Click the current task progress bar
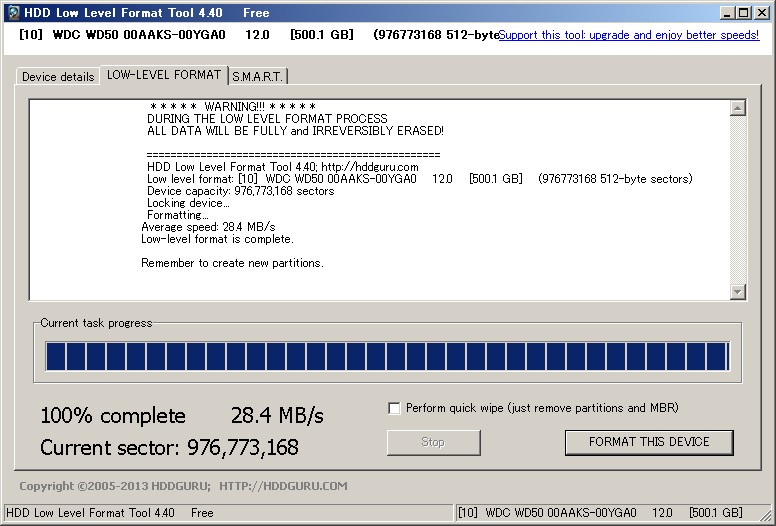Screen dimensions: 776x526 388,356
